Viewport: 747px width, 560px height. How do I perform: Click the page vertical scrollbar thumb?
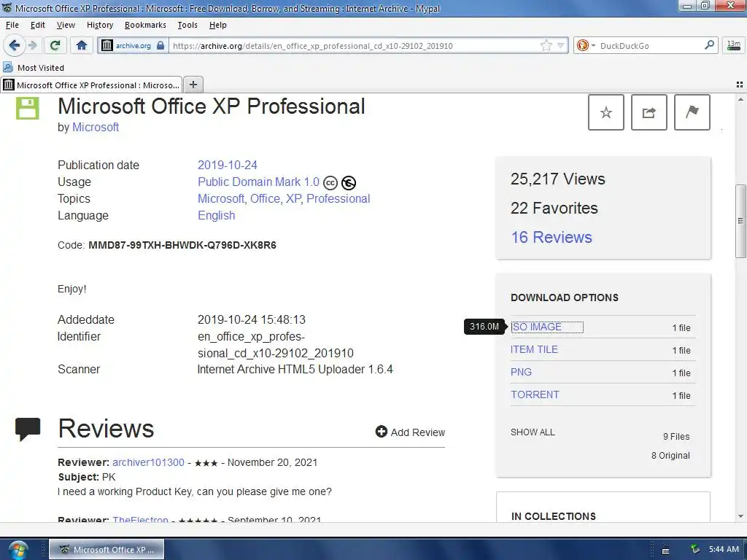pos(740,221)
